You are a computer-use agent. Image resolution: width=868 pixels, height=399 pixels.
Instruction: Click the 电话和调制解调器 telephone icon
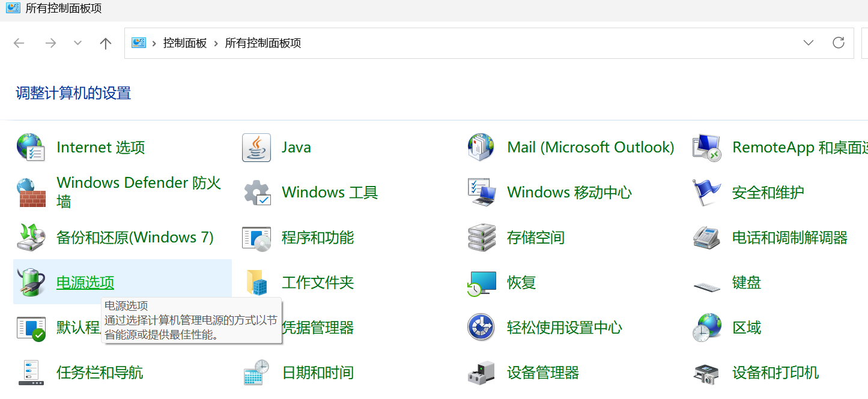click(x=706, y=238)
